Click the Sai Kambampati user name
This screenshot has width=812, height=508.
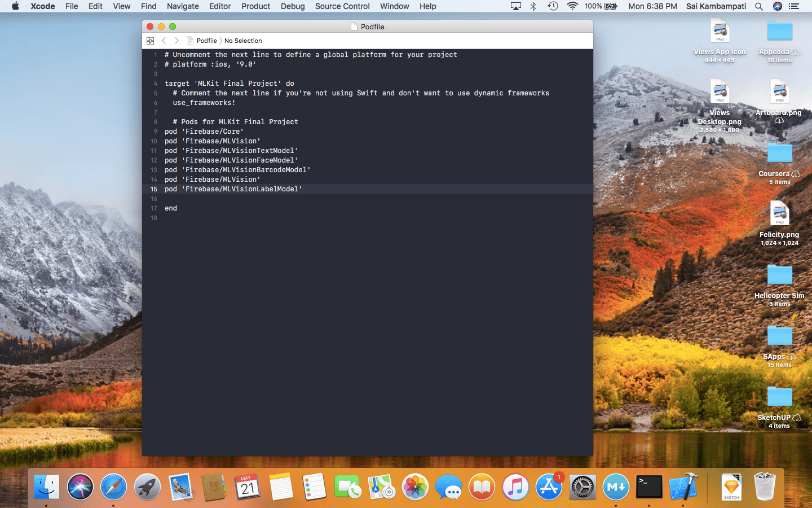(716, 6)
